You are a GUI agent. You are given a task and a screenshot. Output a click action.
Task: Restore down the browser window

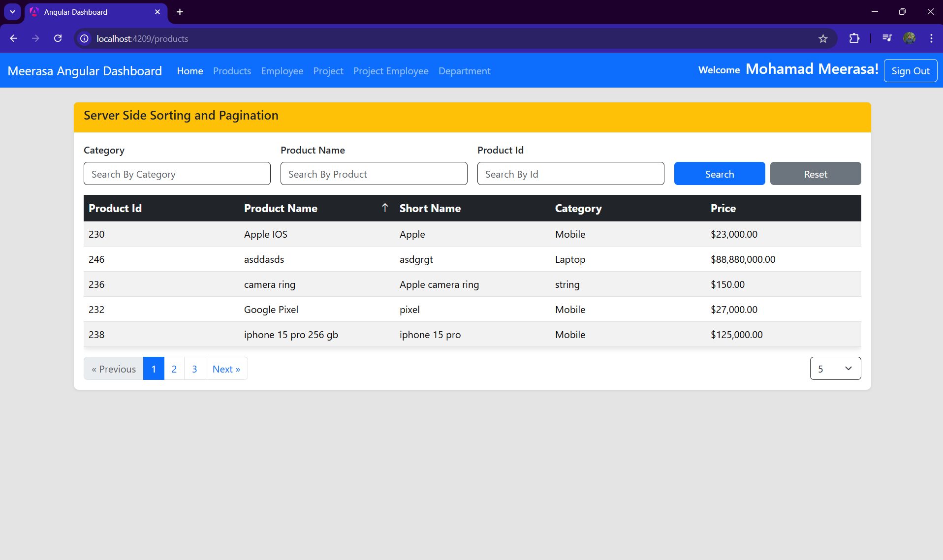(902, 12)
